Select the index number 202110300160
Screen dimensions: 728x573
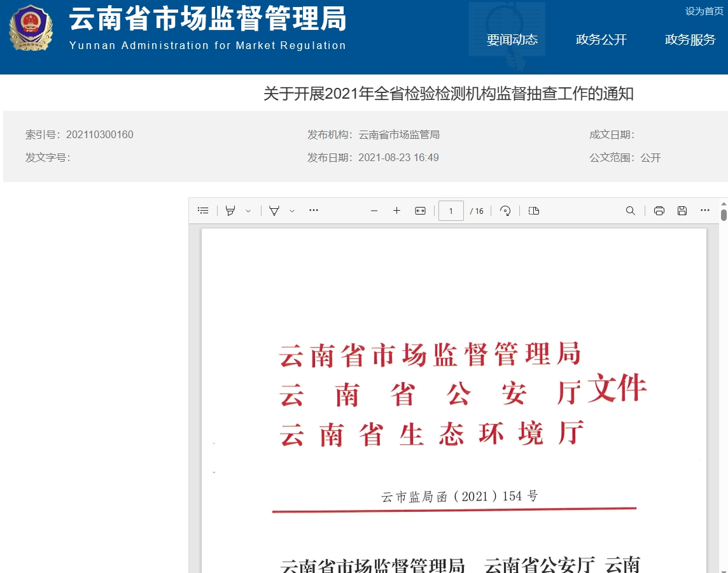(x=100, y=135)
